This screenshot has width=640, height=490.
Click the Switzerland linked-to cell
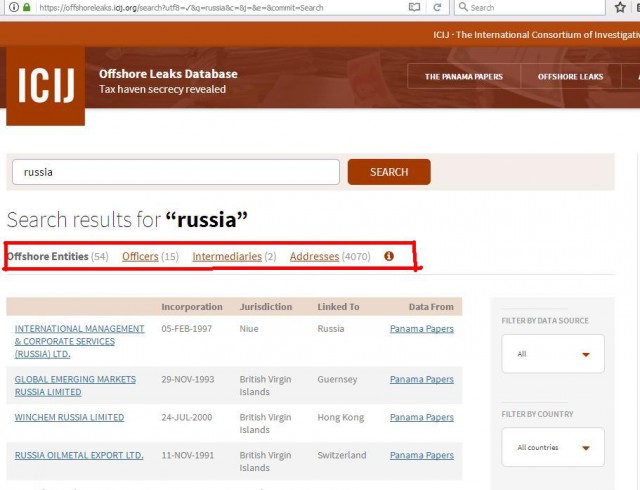point(342,455)
